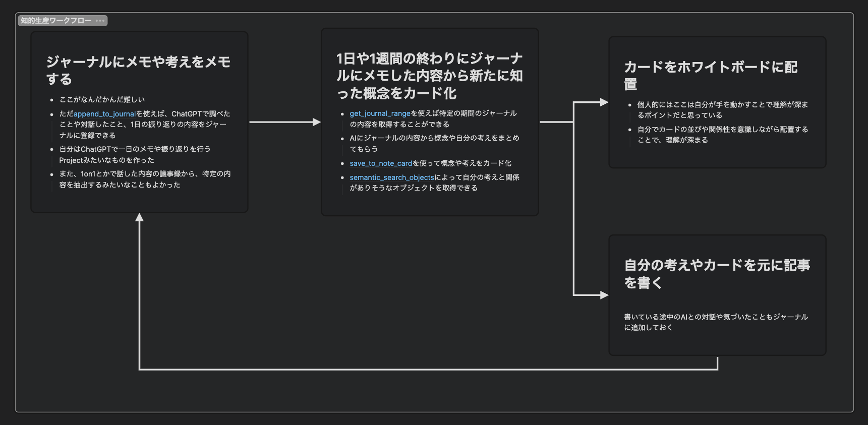
Task: Open the append_to_journal link
Action: pyautogui.click(x=104, y=114)
